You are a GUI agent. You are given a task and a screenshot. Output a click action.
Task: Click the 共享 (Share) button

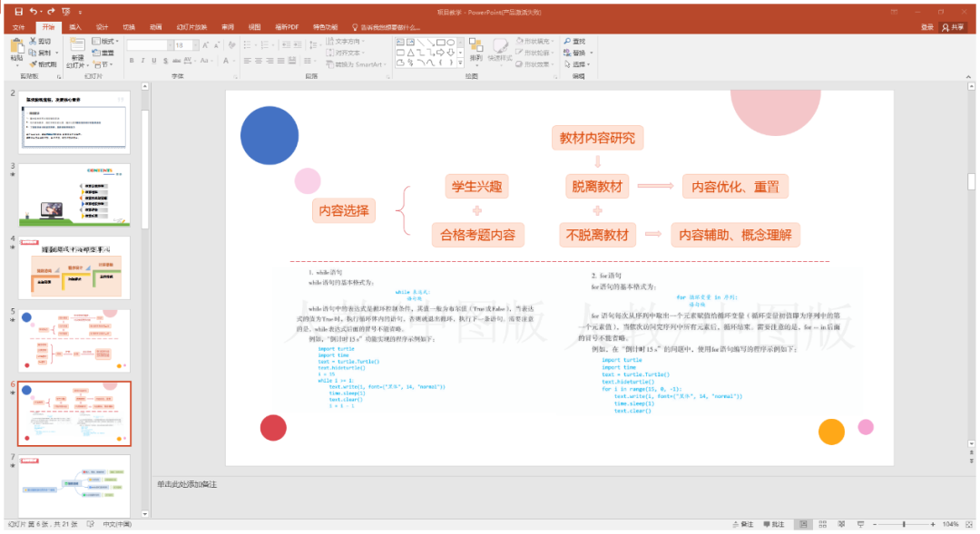click(953, 27)
